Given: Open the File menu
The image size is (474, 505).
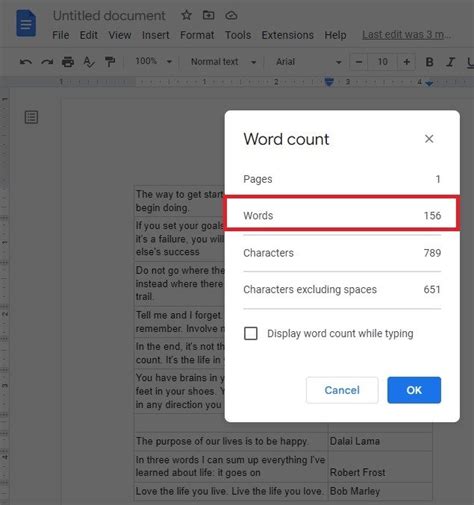Looking at the screenshot, I should 61,35.
